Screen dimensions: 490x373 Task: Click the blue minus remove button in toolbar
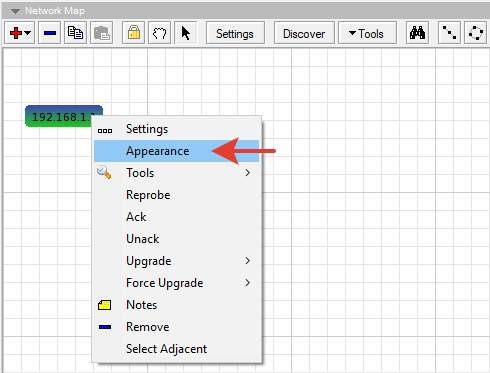(49, 33)
